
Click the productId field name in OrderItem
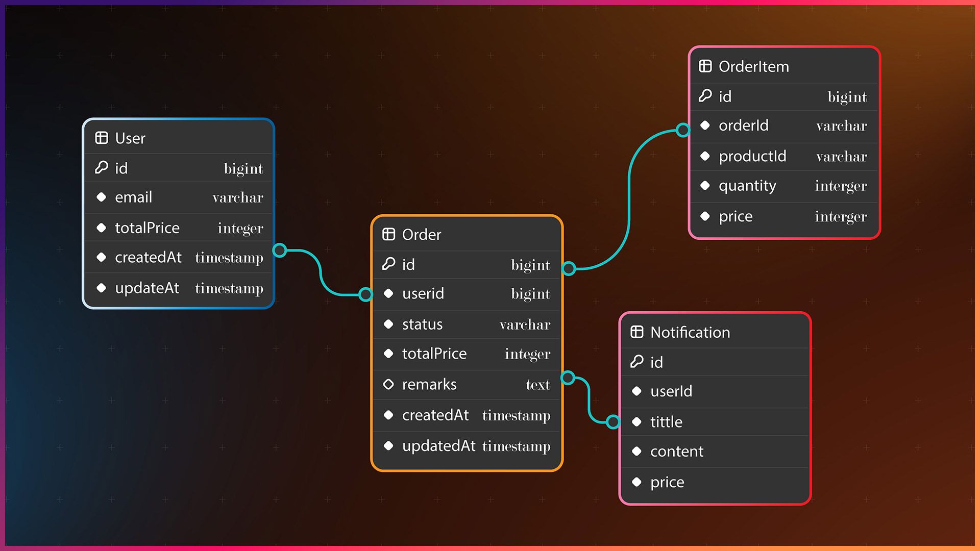752,157
